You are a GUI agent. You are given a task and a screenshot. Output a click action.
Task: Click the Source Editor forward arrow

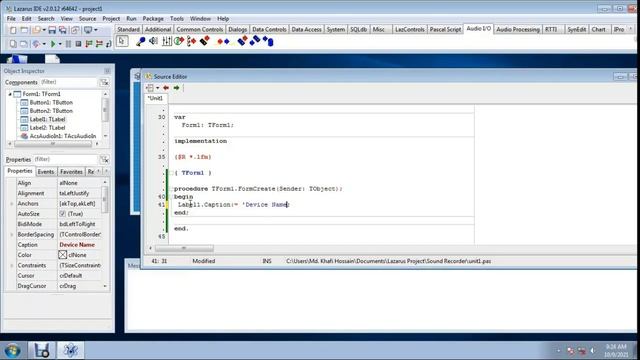coord(176,88)
